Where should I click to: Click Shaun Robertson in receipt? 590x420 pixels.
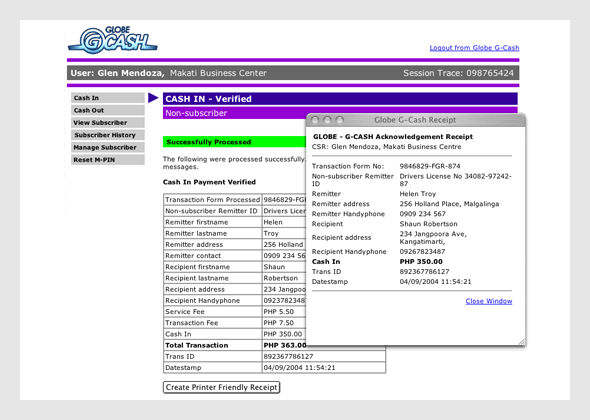[428, 224]
